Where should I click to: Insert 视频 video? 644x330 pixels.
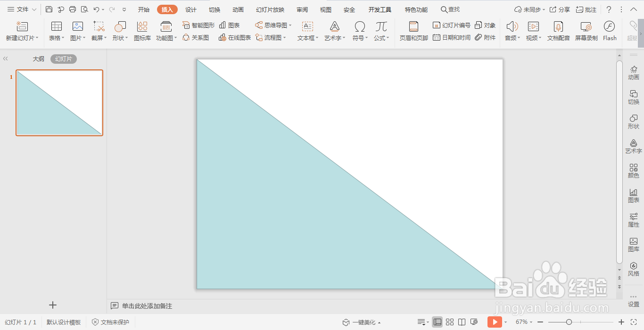pyautogui.click(x=534, y=31)
